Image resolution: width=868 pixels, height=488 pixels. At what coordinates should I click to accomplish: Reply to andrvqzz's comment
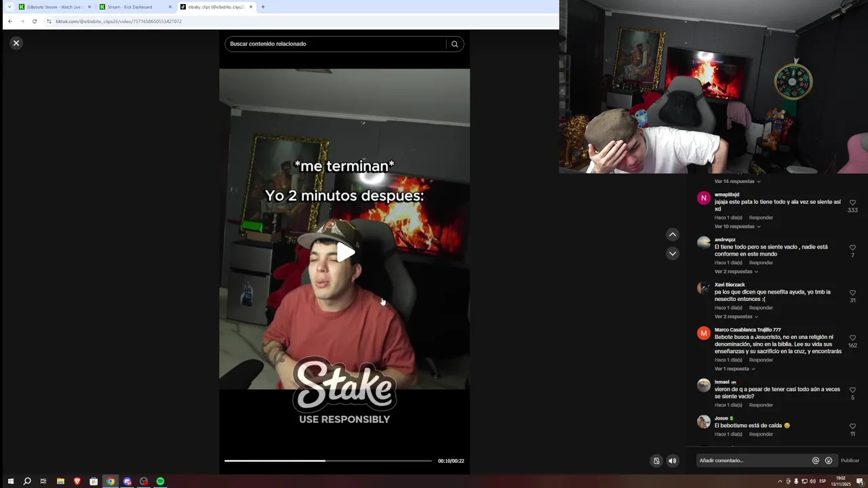click(761, 262)
